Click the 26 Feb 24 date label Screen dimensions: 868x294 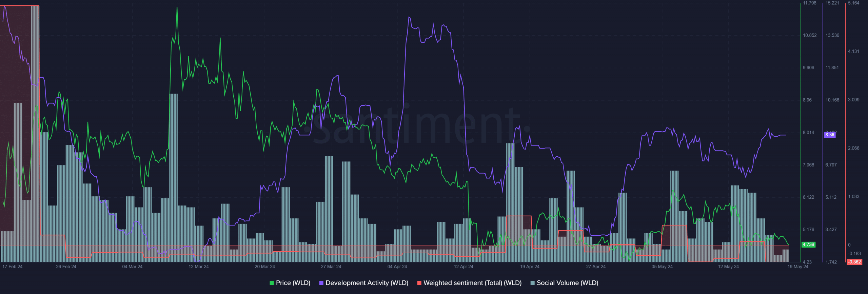pyautogui.click(x=66, y=267)
